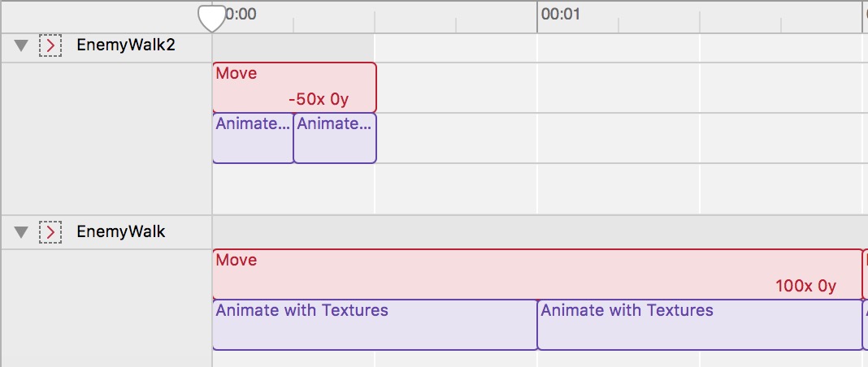Select first Animate with Textures block in EnemyWalk

[x=374, y=325]
